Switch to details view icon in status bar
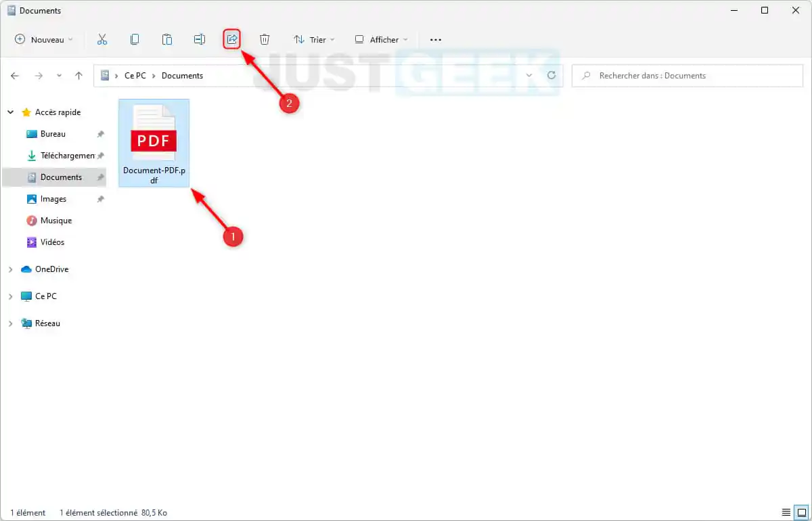This screenshot has height=521, width=812. pyautogui.click(x=786, y=512)
